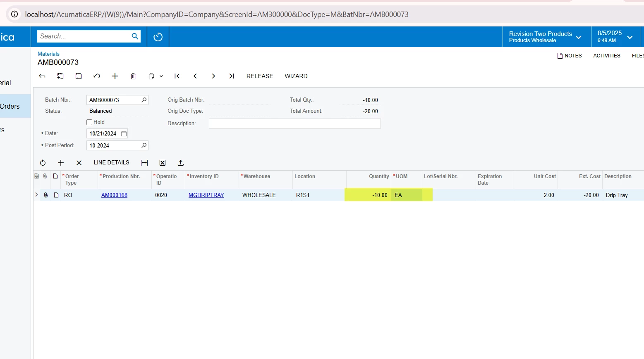Select the Operation ID cell 0020
The height and width of the screenshot is (359, 644).
pos(168,195)
